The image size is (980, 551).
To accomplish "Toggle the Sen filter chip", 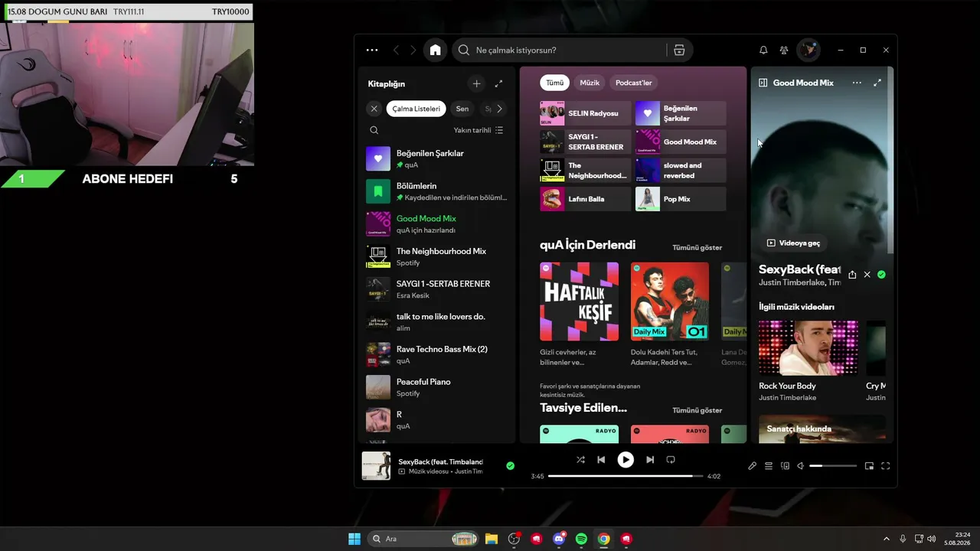I will click(462, 109).
